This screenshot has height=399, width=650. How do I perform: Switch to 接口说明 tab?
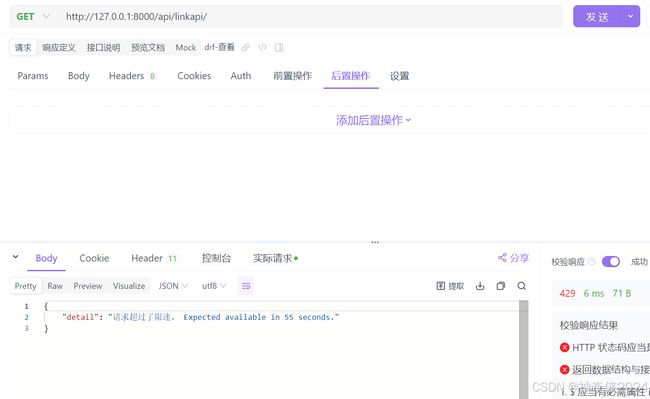pyautogui.click(x=104, y=47)
